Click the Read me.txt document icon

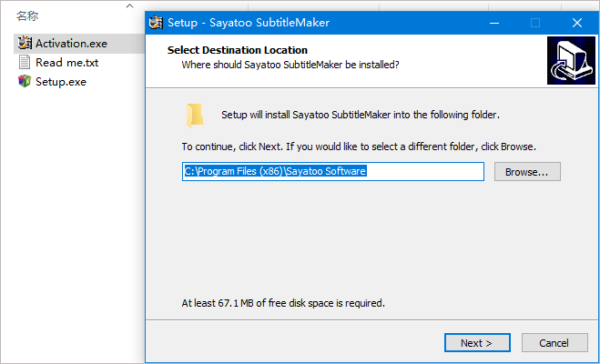coord(25,63)
